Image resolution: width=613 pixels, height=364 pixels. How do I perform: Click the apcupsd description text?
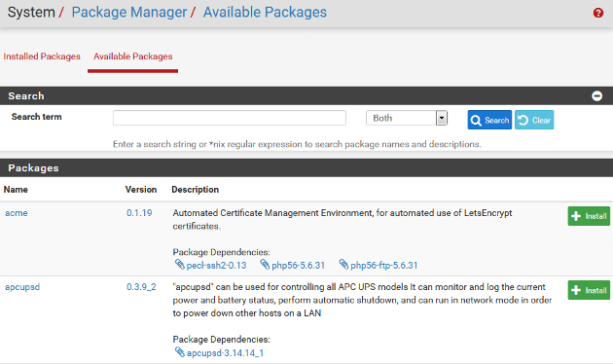(x=362, y=300)
